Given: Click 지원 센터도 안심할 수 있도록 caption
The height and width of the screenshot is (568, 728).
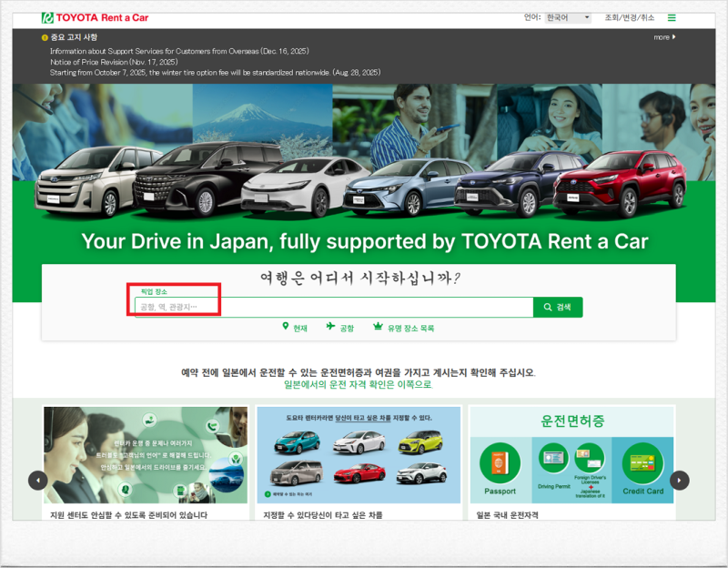Looking at the screenshot, I should pos(128,514).
